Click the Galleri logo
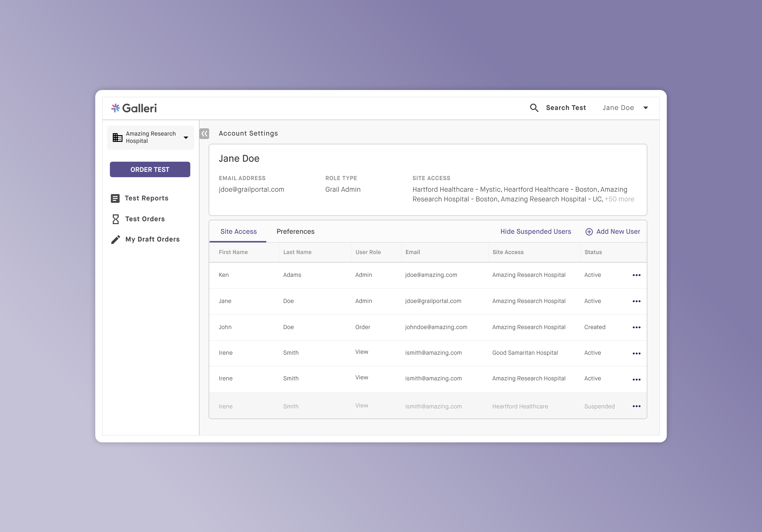Viewport: 762px width, 532px height. pyautogui.click(x=134, y=108)
